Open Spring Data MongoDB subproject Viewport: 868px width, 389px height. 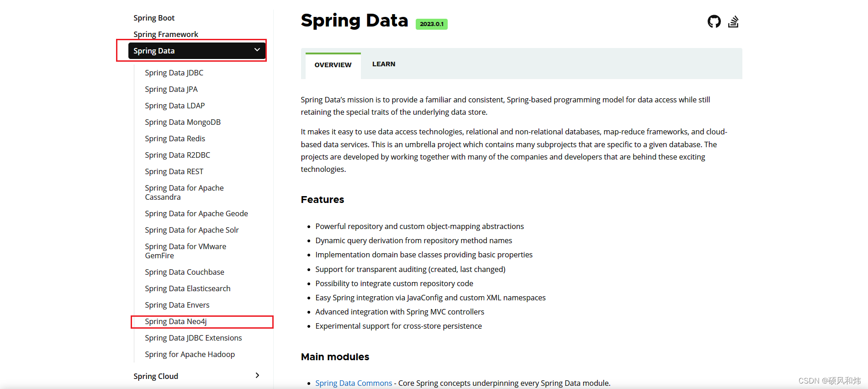pos(183,122)
